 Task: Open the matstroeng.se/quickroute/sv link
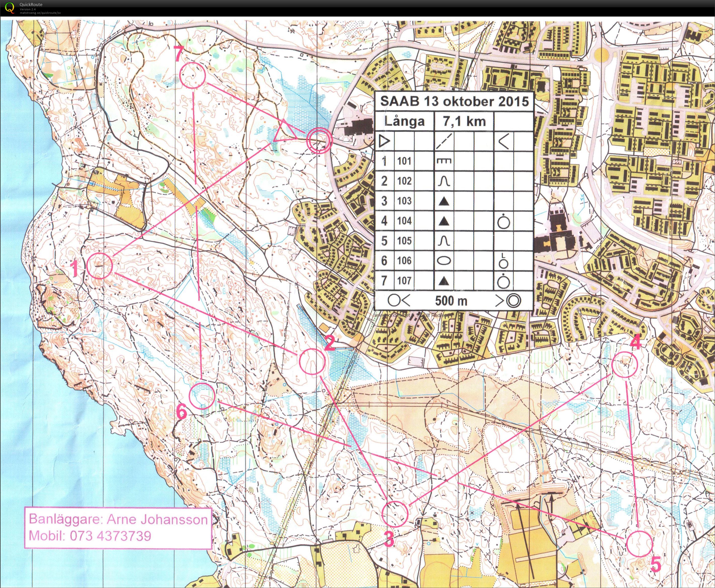[40, 13]
